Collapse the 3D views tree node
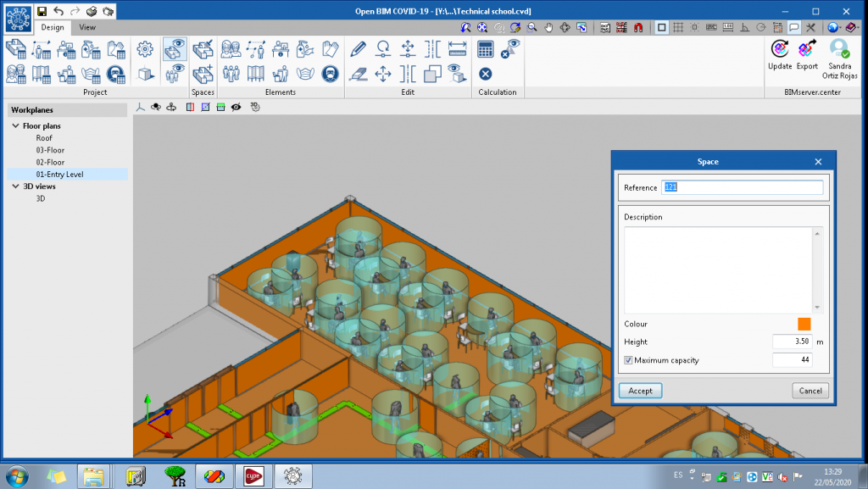 15,186
